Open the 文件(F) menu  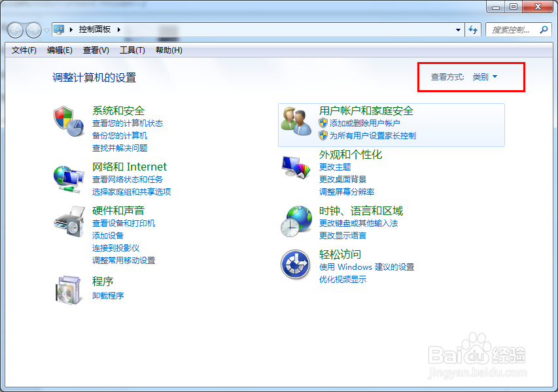24,50
